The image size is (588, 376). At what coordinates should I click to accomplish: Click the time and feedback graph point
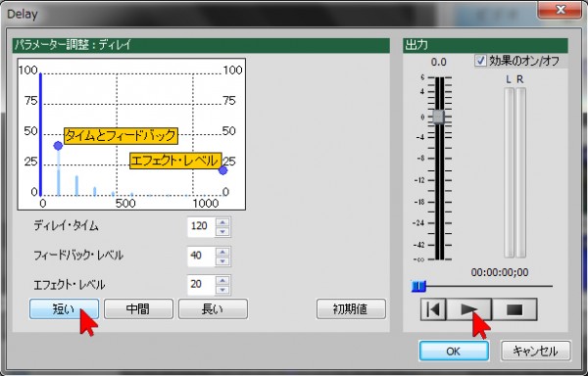pos(58,146)
